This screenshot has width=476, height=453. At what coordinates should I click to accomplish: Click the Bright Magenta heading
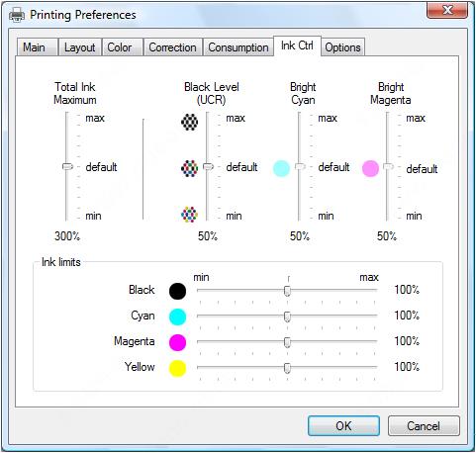tap(391, 93)
